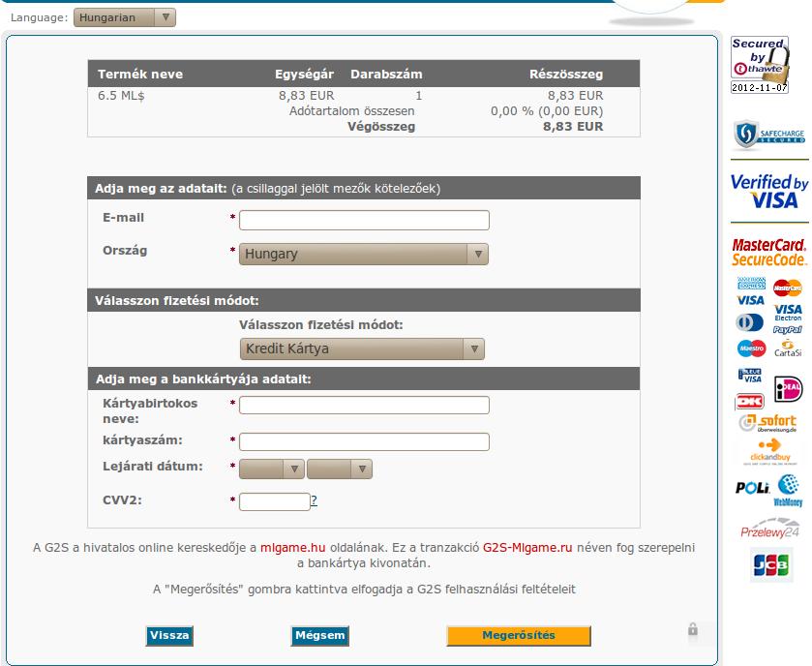Screen dimensions: 812x666
Task: Open the expiry year dropdown
Action: [339, 469]
